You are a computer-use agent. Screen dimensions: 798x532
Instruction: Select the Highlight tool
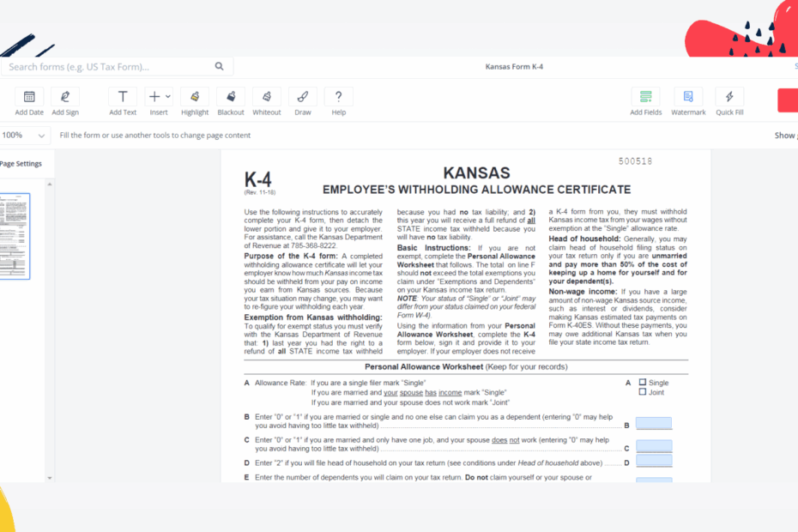click(x=195, y=100)
